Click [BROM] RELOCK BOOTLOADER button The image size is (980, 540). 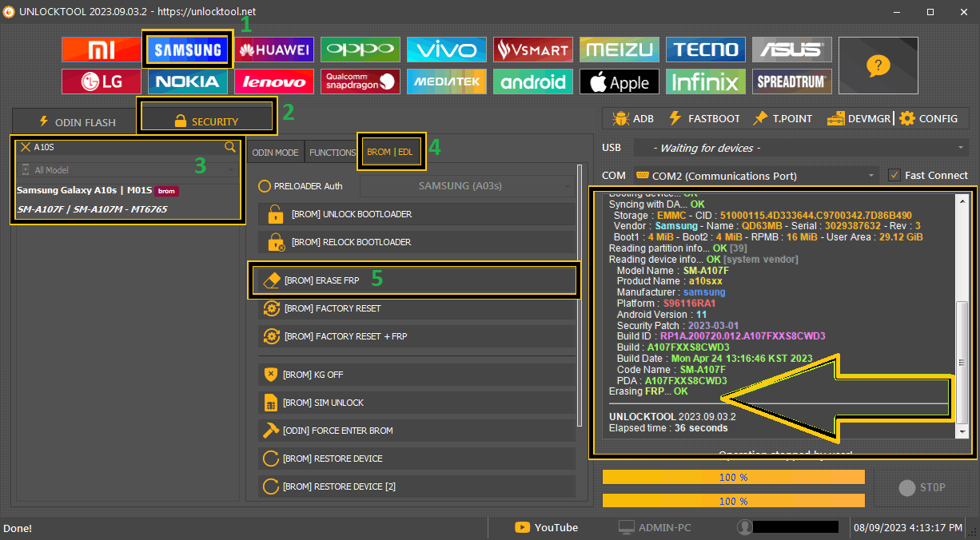(x=416, y=242)
